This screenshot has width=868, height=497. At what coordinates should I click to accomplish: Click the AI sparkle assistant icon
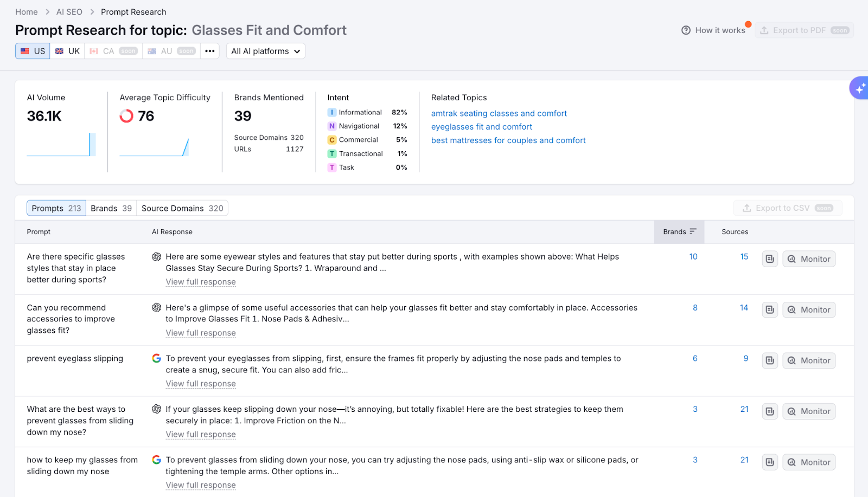point(860,88)
